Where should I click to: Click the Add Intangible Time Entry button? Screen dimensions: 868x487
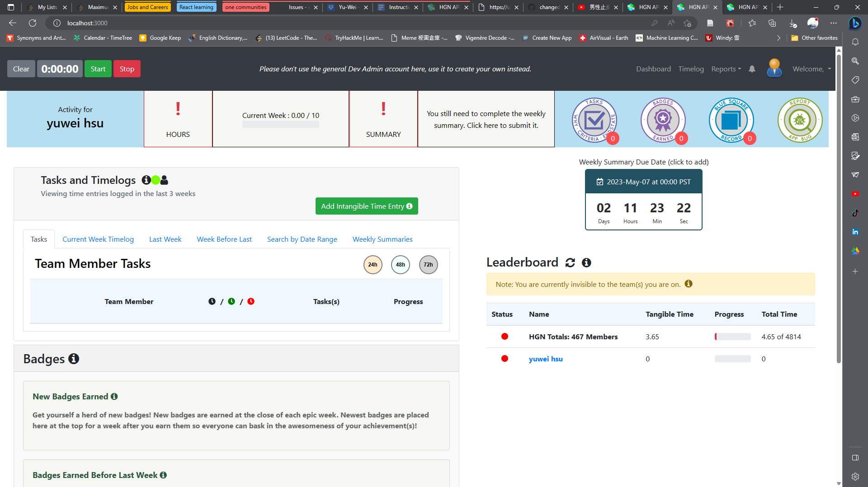click(x=367, y=206)
